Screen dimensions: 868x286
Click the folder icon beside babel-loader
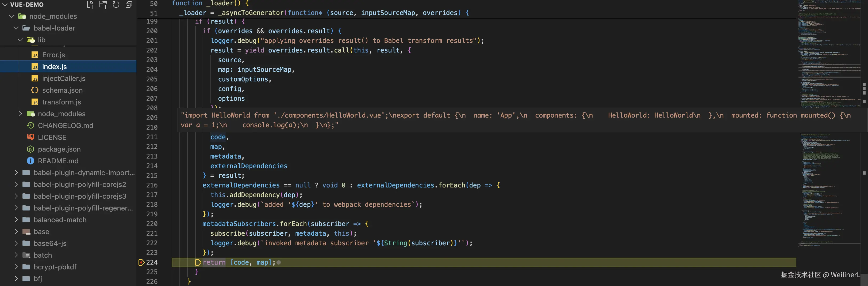coord(26,28)
